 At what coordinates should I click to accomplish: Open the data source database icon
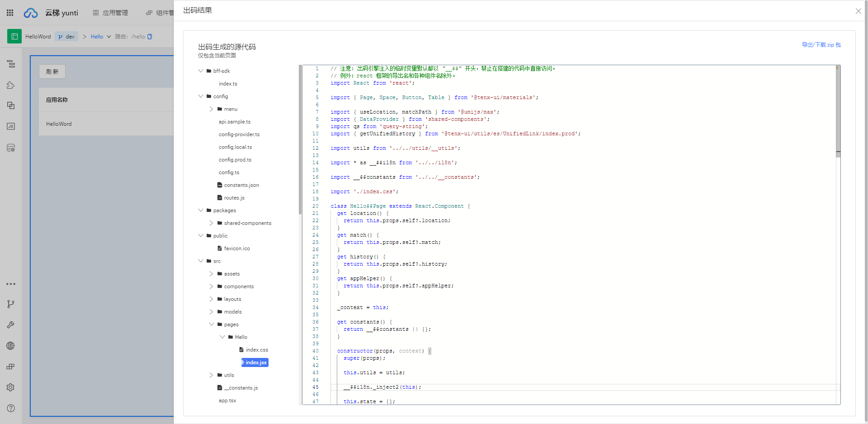(x=11, y=148)
